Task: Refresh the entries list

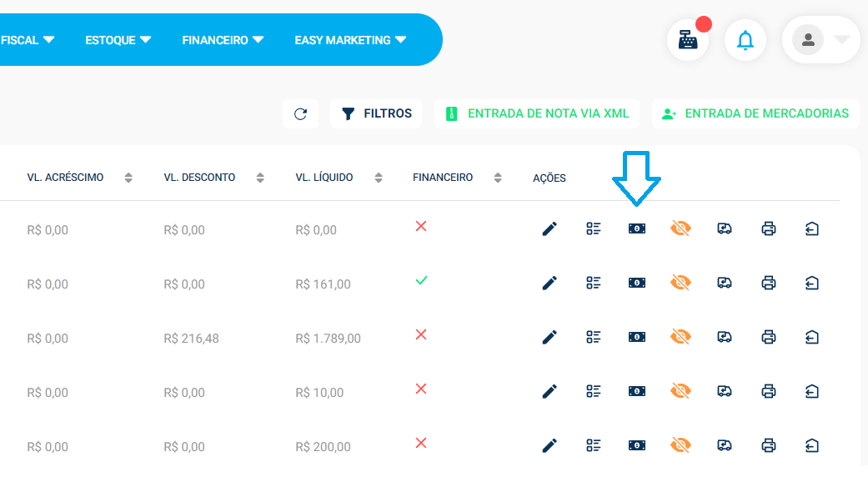Action: pos(301,114)
